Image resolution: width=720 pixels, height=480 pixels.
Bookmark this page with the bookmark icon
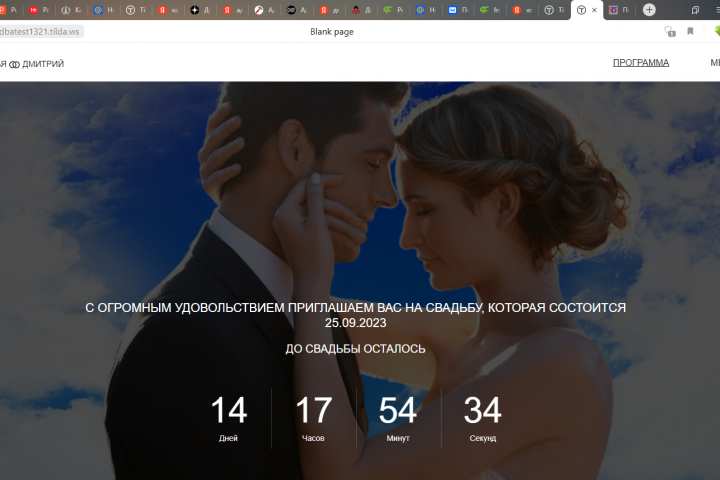(690, 31)
